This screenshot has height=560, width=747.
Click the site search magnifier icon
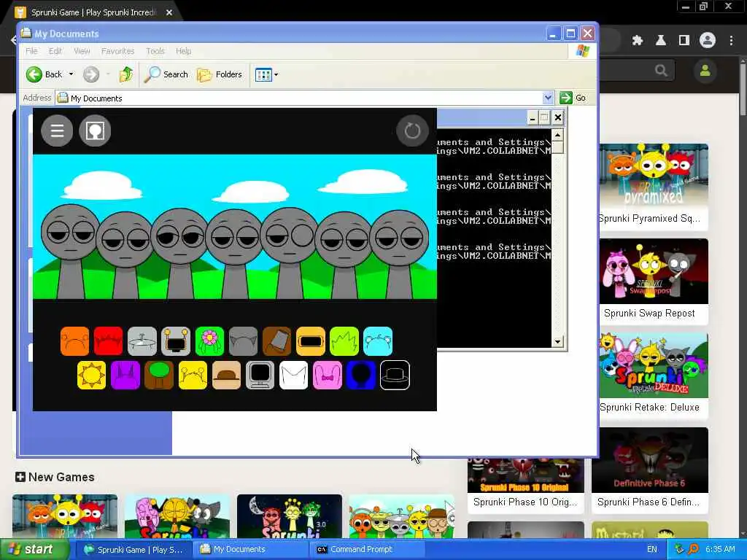pyautogui.click(x=661, y=71)
